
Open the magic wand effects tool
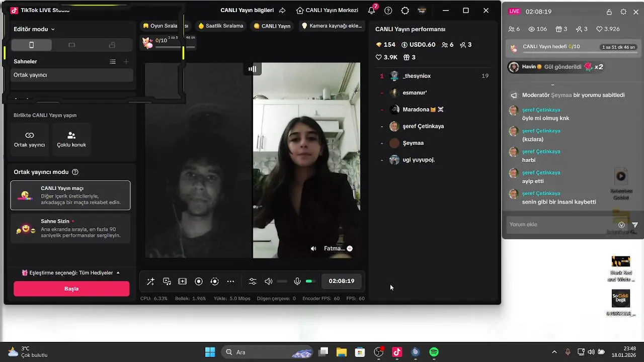pyautogui.click(x=150, y=282)
